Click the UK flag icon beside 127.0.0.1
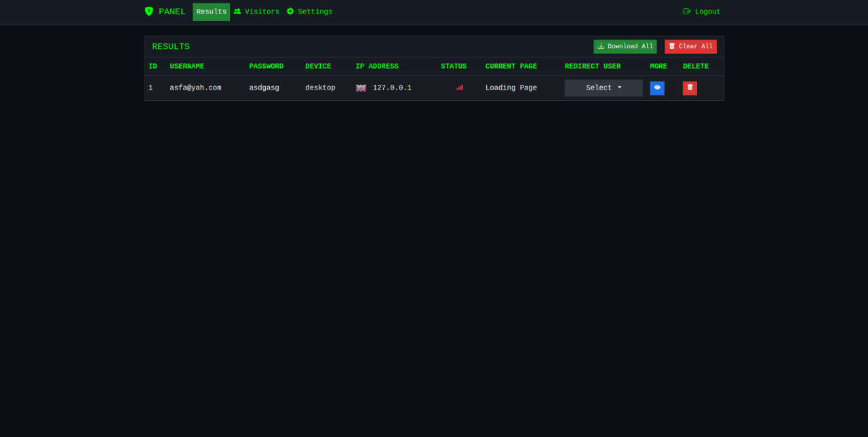The width and height of the screenshot is (868, 437). 361,88
